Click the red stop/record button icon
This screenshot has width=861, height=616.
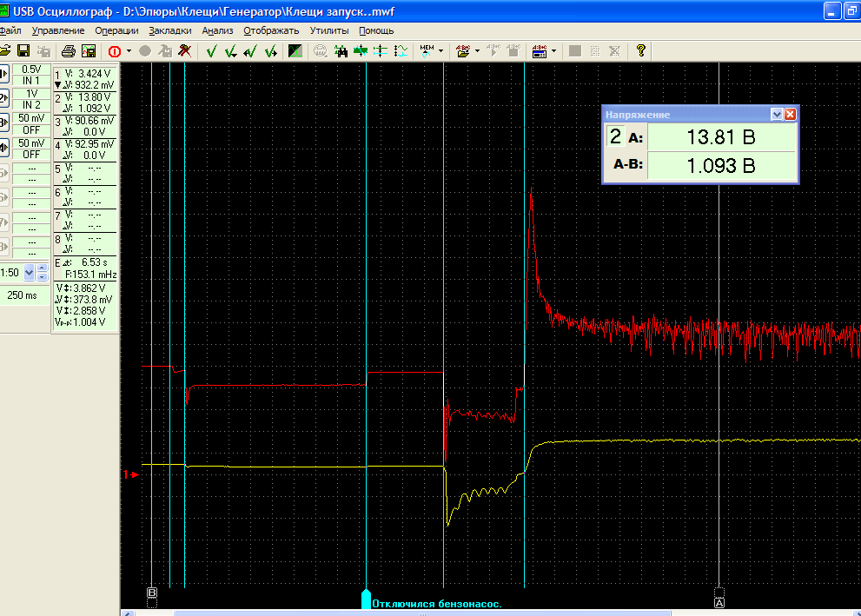coord(114,51)
